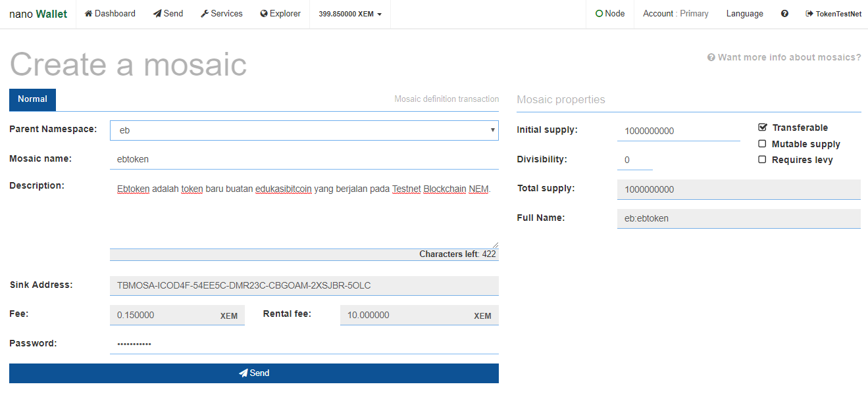Screen dimensions: 868x399
Task: Open the Language selector
Action: (744, 14)
